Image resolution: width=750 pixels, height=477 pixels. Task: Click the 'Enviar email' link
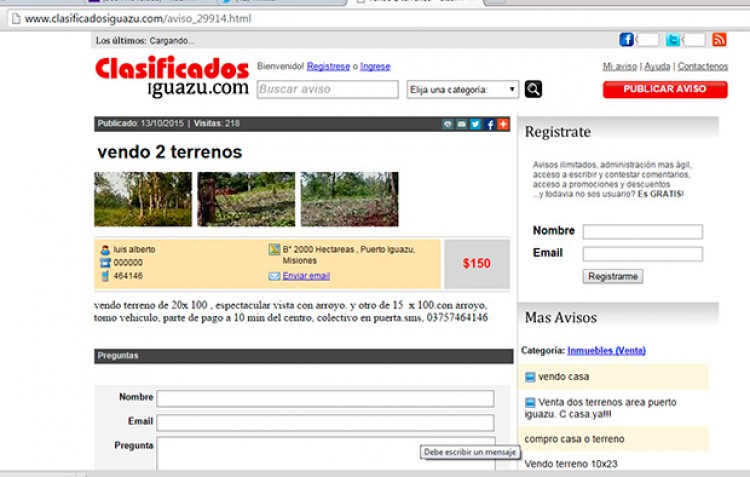pyautogui.click(x=306, y=276)
